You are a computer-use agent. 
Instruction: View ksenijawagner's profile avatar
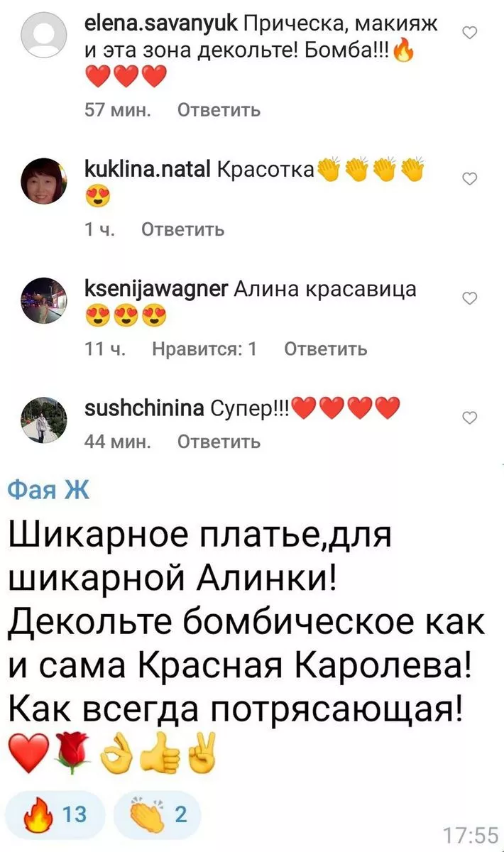click(x=45, y=300)
